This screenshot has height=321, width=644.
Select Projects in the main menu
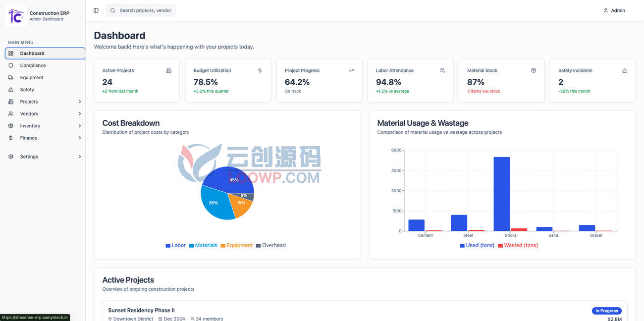click(x=45, y=102)
